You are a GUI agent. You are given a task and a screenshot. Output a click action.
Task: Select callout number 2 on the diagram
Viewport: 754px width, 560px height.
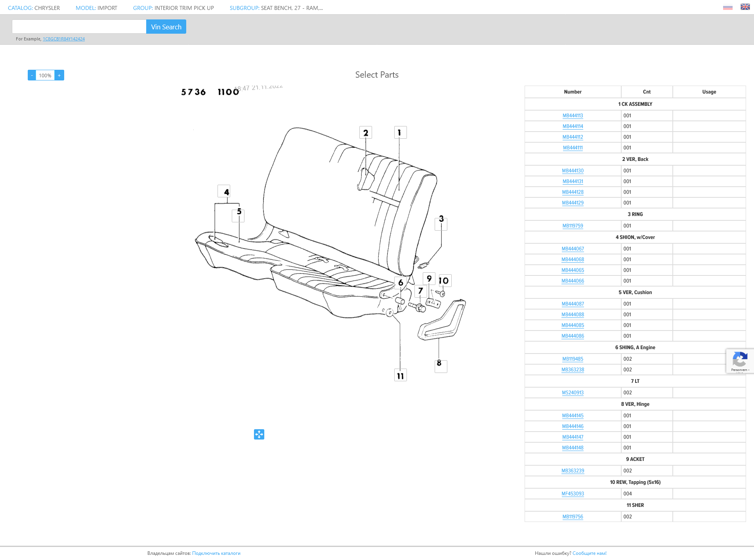point(365,132)
